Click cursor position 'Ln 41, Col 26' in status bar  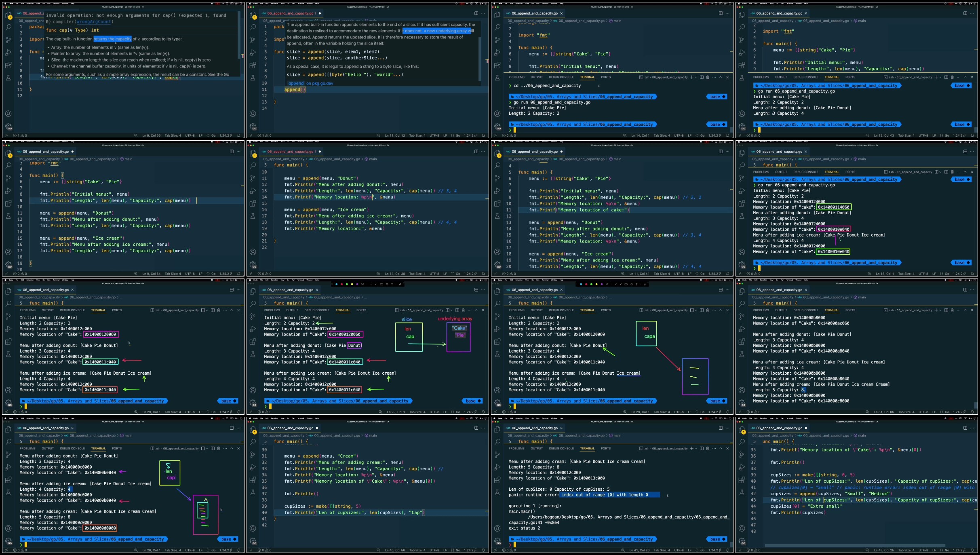pos(639,550)
